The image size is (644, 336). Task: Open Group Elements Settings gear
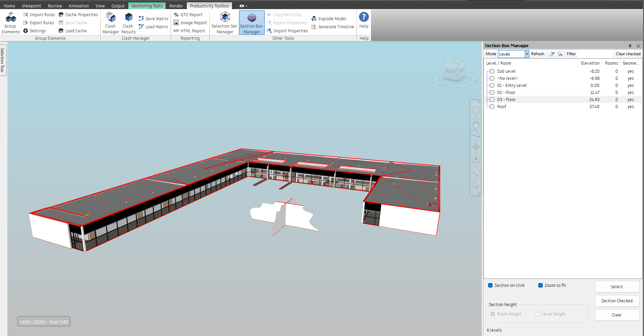pos(34,31)
